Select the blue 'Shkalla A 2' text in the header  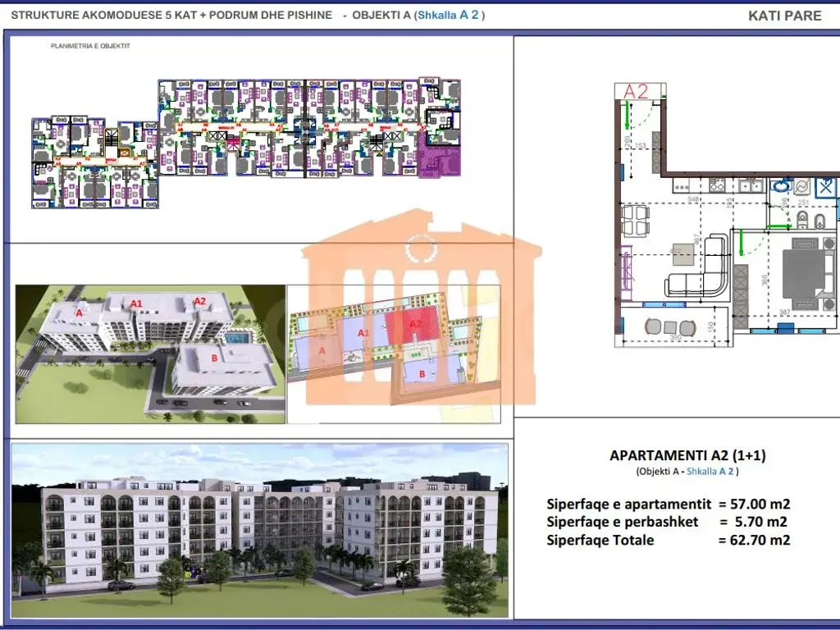click(x=448, y=15)
